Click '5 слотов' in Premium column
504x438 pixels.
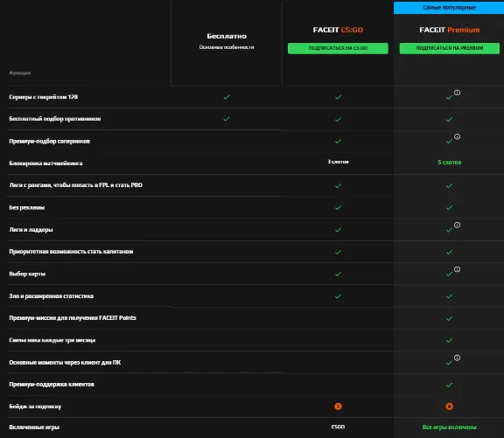point(450,163)
